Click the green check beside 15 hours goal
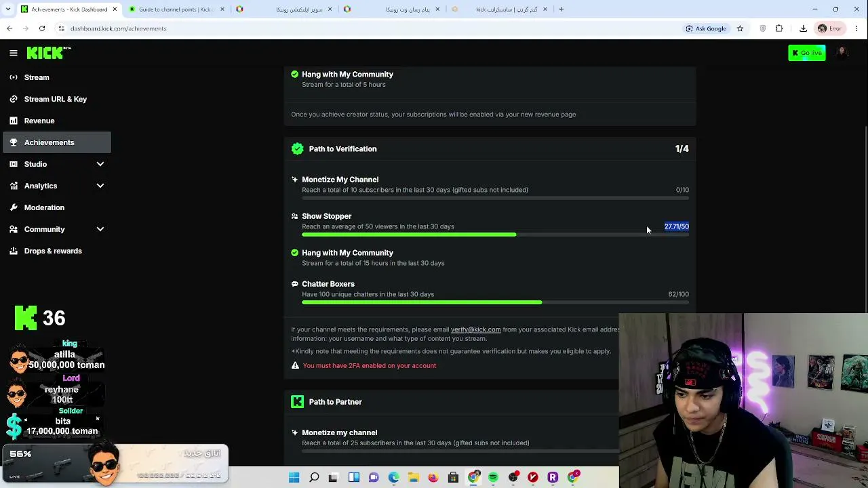This screenshot has height=488, width=868. (294, 253)
